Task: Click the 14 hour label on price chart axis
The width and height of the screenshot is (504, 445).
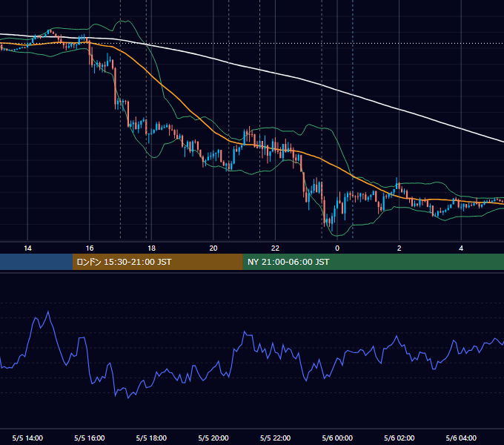Action: pyautogui.click(x=27, y=248)
